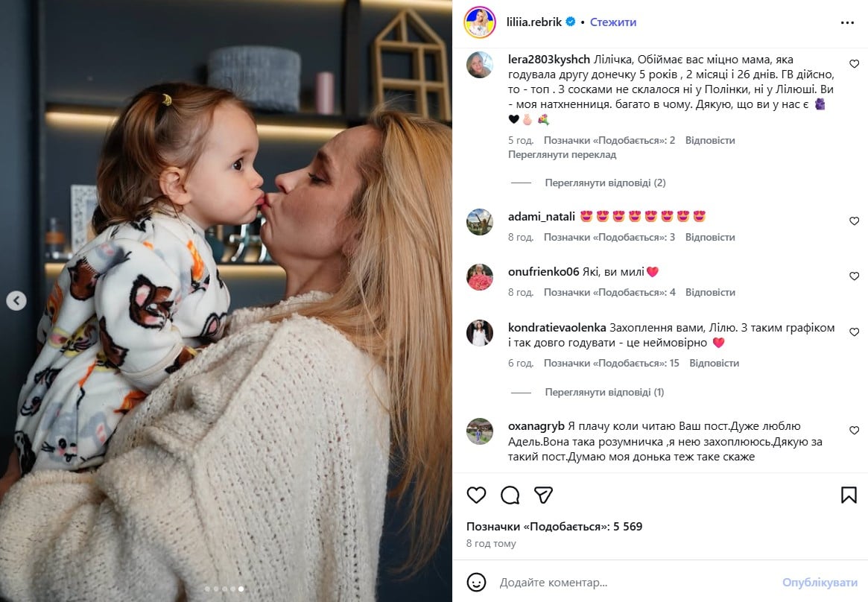Focus the add comment text field

pyautogui.click(x=636, y=582)
